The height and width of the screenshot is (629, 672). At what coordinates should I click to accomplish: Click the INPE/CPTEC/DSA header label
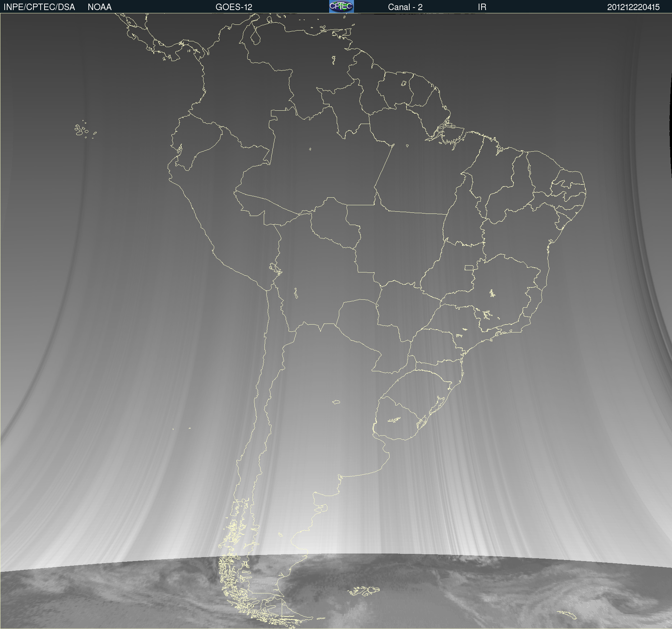tap(39, 7)
